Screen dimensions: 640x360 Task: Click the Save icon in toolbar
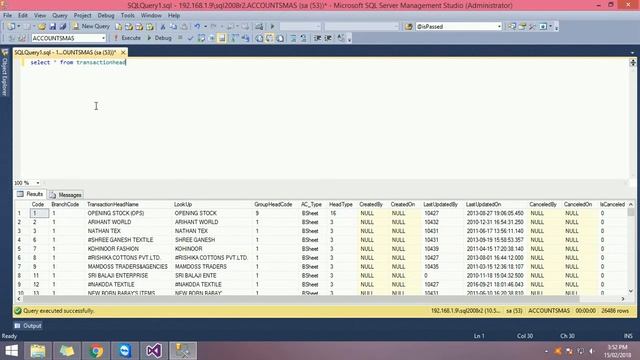point(53,27)
